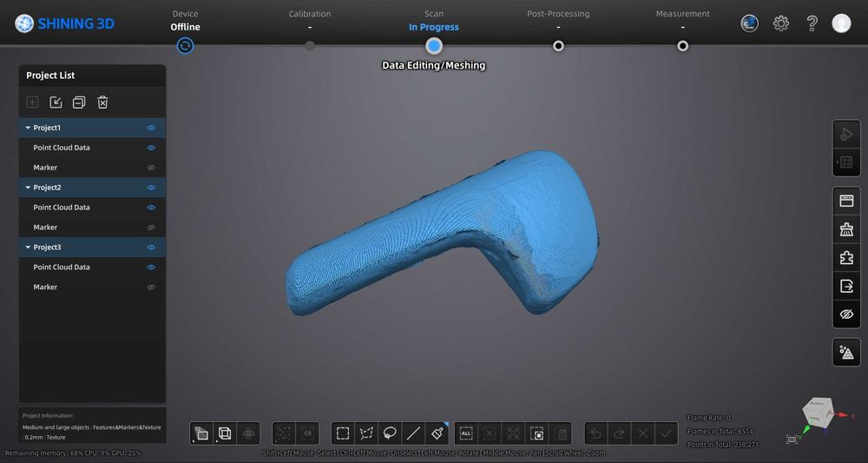Click the Post-Processing progress node
This screenshot has height=463, width=868.
click(x=558, y=46)
